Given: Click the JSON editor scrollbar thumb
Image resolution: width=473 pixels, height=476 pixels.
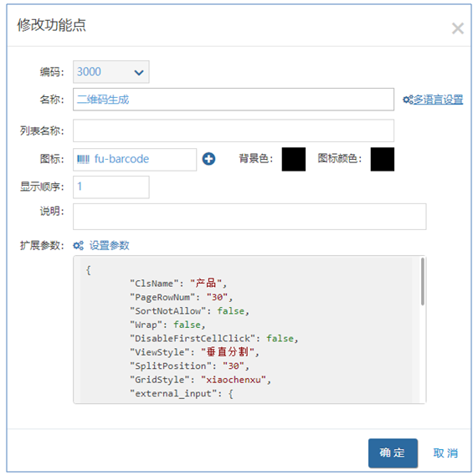Looking at the screenshot, I should (x=422, y=281).
